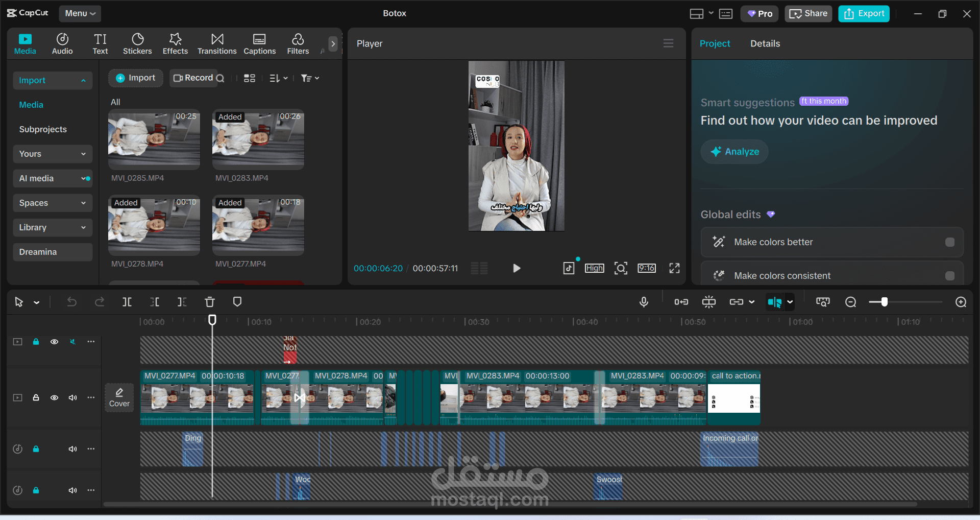Image resolution: width=980 pixels, height=520 pixels.
Task: Unlock the bottom Swoosh audio track
Action: point(36,490)
